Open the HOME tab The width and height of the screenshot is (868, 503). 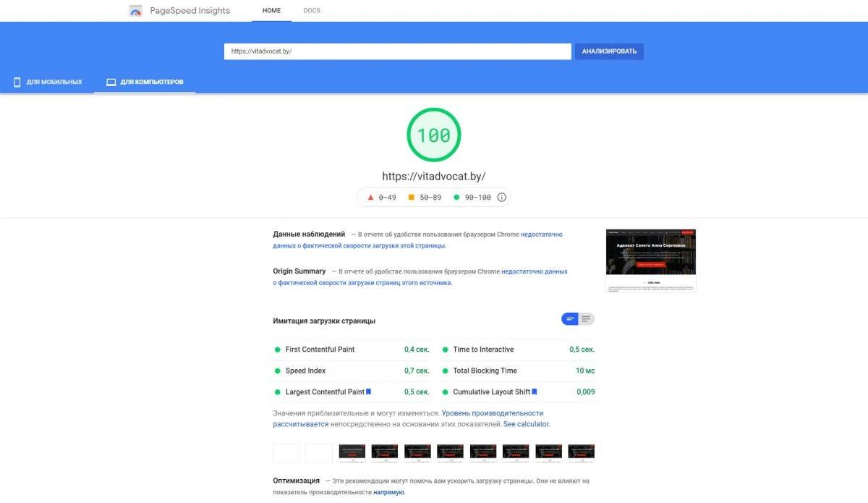pyautogui.click(x=272, y=11)
